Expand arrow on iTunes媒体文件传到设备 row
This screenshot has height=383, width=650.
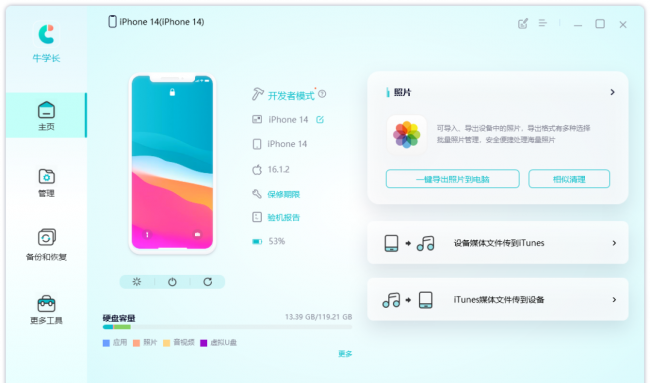614,299
